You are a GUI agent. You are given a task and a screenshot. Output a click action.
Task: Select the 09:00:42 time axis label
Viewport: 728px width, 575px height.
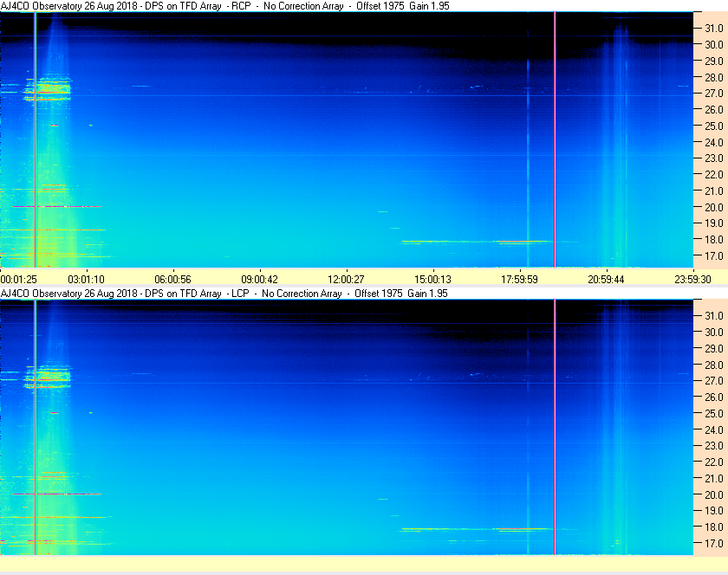tap(259, 280)
